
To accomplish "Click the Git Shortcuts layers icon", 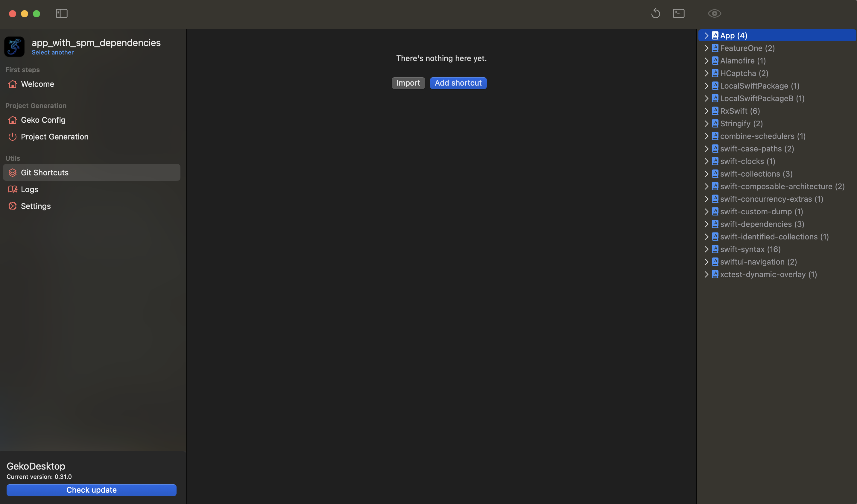I will click(13, 172).
